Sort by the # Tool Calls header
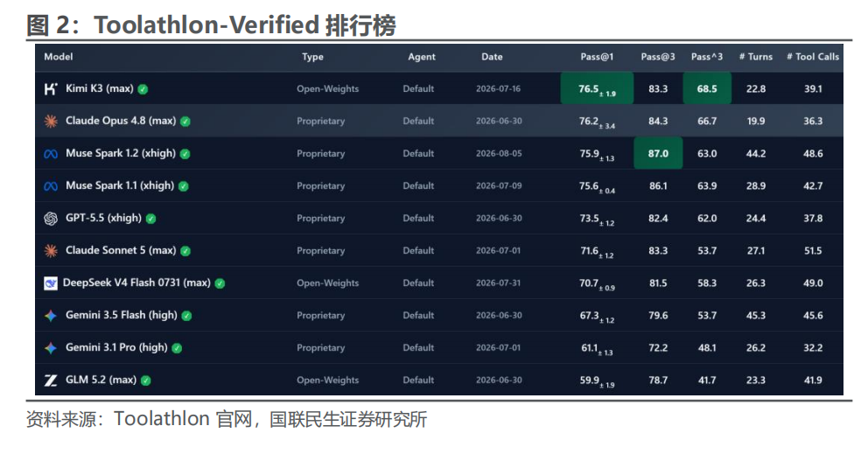 [x=813, y=57]
